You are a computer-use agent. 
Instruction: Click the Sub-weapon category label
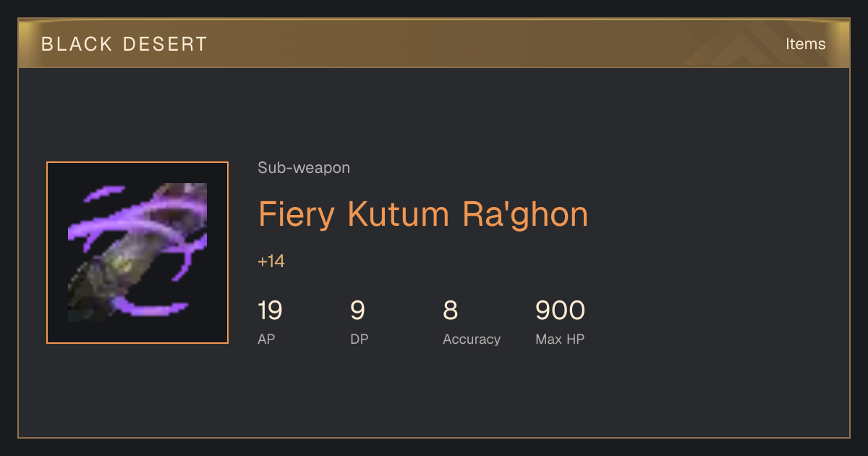(x=304, y=168)
